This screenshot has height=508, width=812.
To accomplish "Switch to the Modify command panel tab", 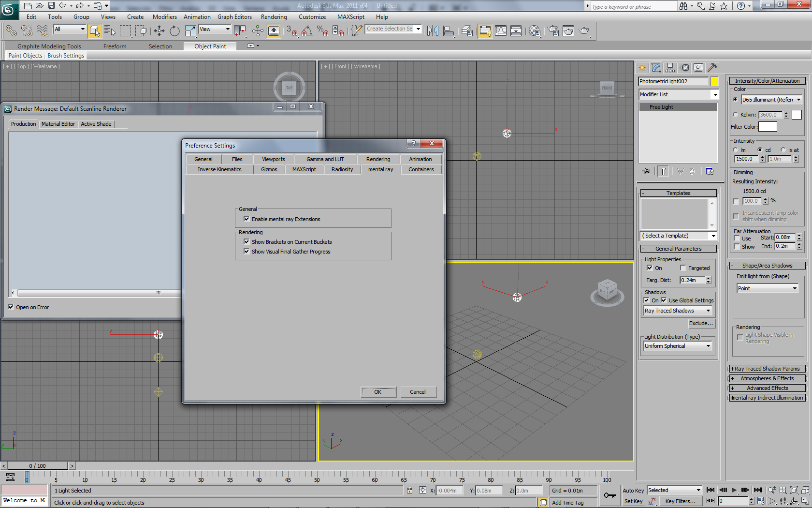I will coord(656,68).
